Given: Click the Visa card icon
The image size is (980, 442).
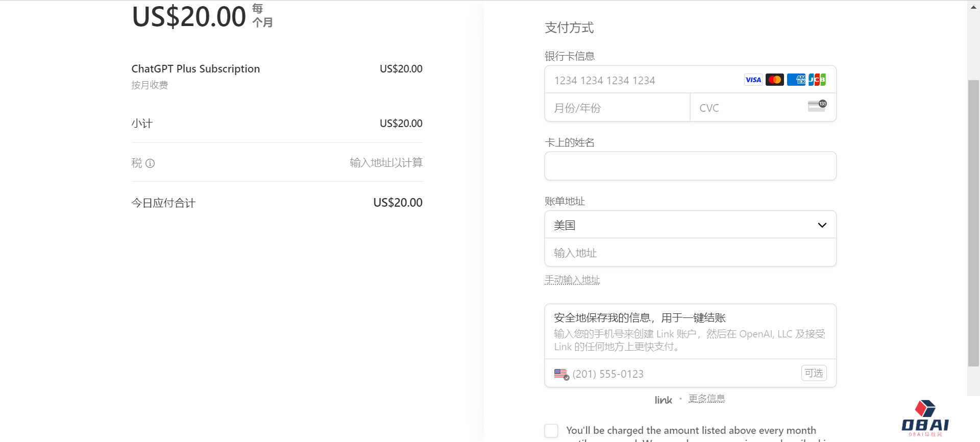Looking at the screenshot, I should [x=753, y=80].
